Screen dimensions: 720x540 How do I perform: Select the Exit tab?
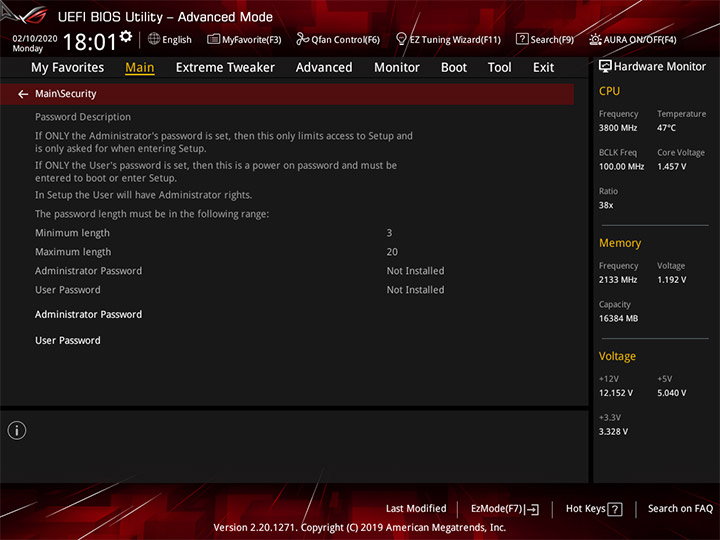point(543,68)
